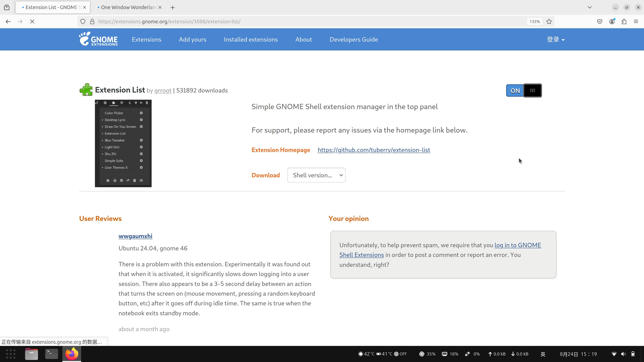
Task: Open the Extensions nav item
Action: click(147, 40)
